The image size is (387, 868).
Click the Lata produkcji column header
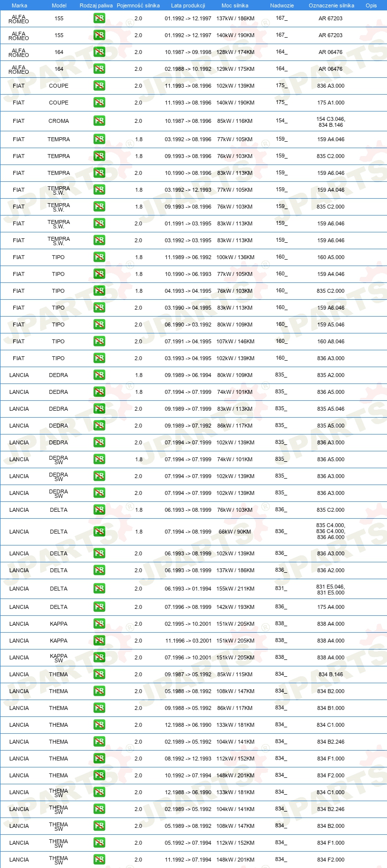coord(188,5)
